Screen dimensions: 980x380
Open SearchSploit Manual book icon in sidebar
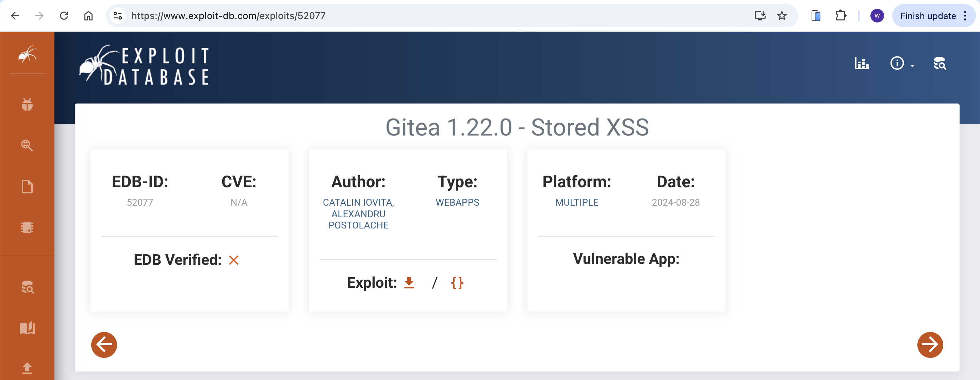pyautogui.click(x=27, y=328)
